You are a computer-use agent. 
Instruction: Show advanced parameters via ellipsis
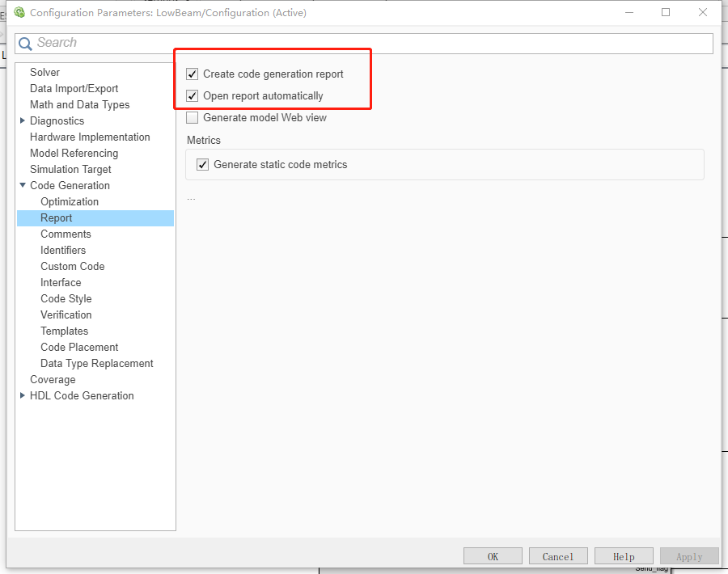191,199
